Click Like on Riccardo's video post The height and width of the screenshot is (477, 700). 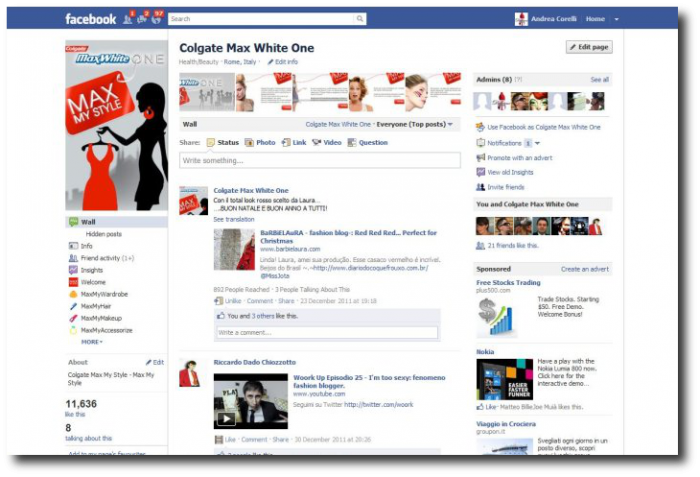pos(230,439)
